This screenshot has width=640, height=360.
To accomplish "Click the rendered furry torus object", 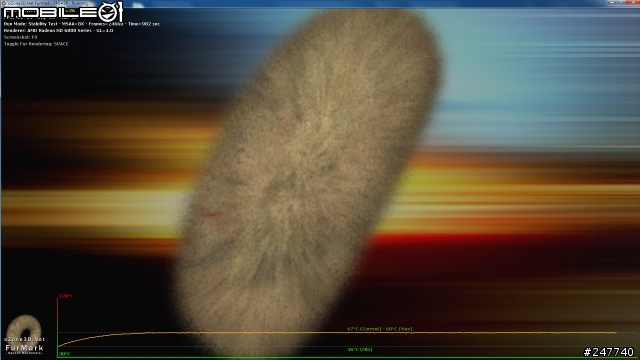I will coord(309,184).
